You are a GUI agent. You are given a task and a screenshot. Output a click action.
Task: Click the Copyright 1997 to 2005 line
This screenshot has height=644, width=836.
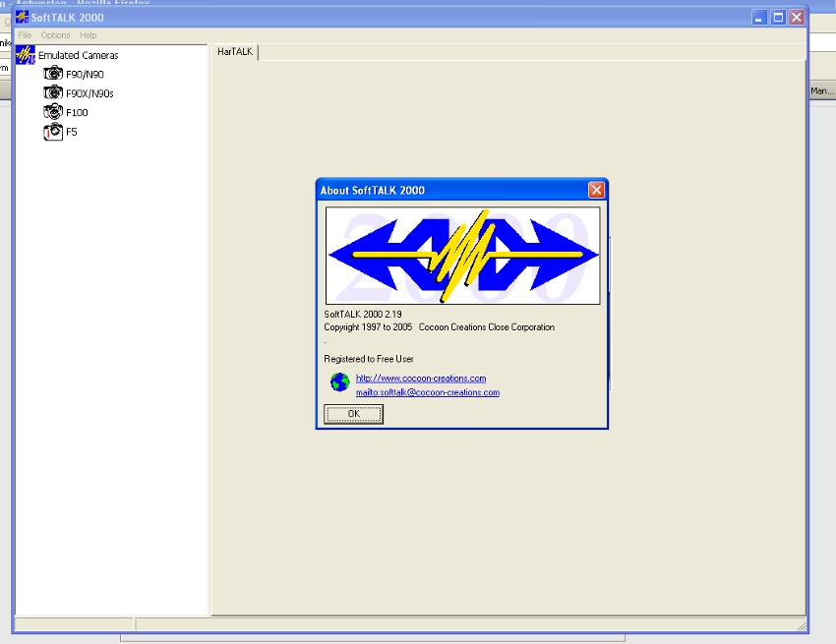point(440,326)
